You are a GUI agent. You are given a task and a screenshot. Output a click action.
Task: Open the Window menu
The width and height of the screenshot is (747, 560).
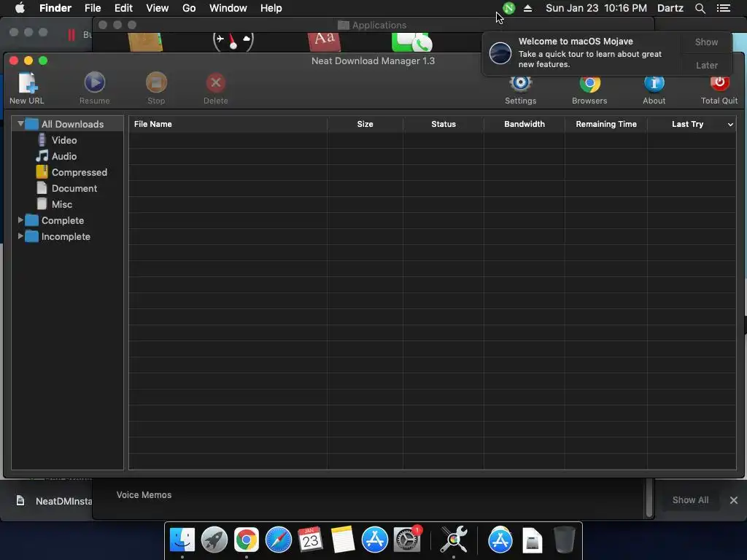point(228,8)
